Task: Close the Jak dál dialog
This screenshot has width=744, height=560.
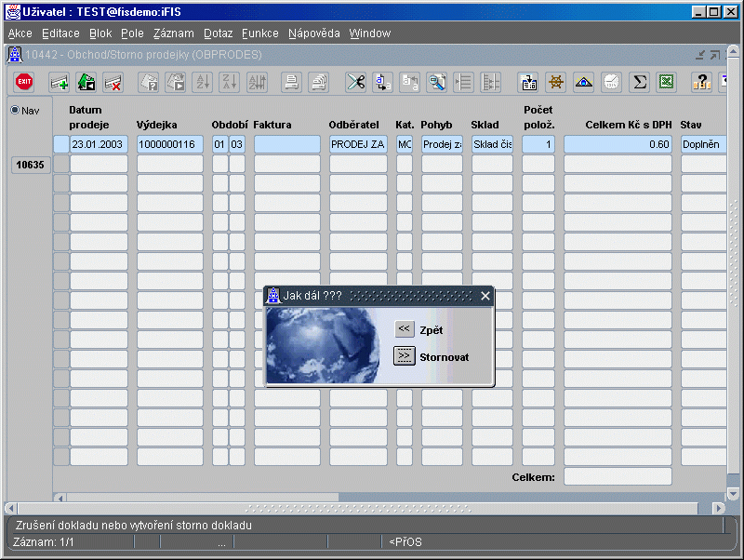Action: (485, 296)
